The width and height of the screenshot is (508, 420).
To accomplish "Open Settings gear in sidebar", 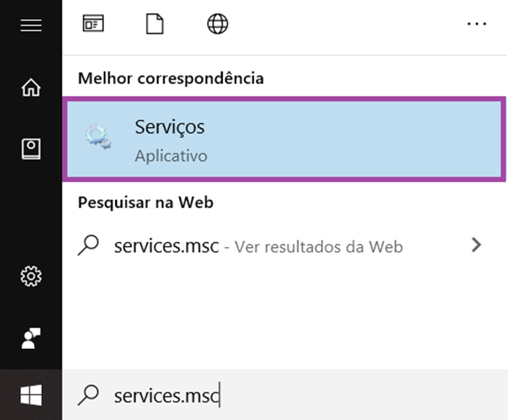I will pos(31,276).
